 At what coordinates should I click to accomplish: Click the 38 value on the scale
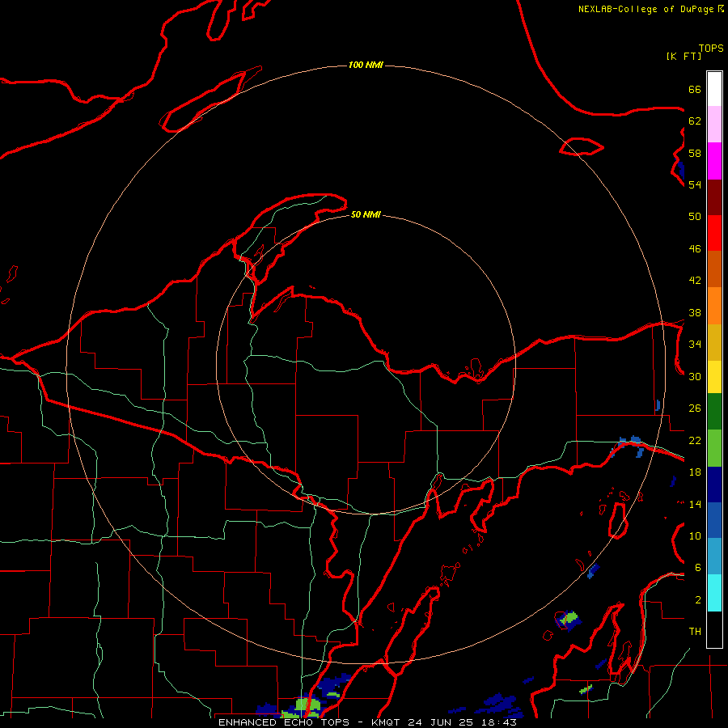click(x=695, y=313)
